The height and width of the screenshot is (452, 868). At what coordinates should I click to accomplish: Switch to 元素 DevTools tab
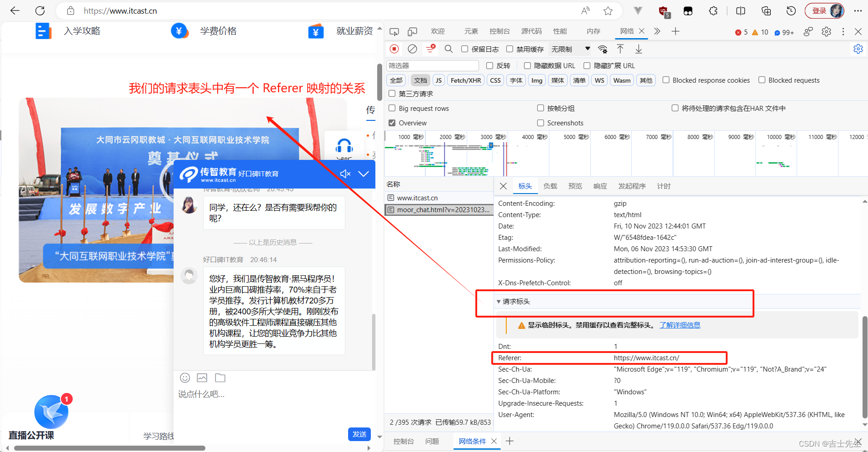coord(471,31)
